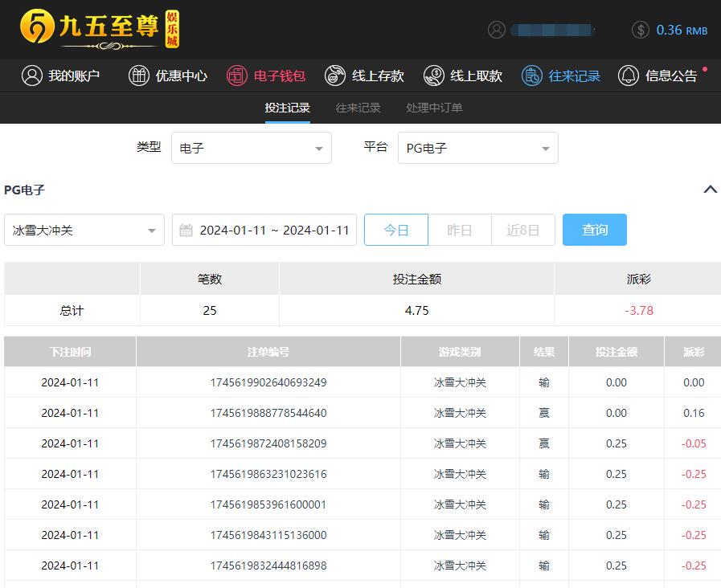Click the 注单编号 column header
This screenshot has width=721, height=588.
268,352
